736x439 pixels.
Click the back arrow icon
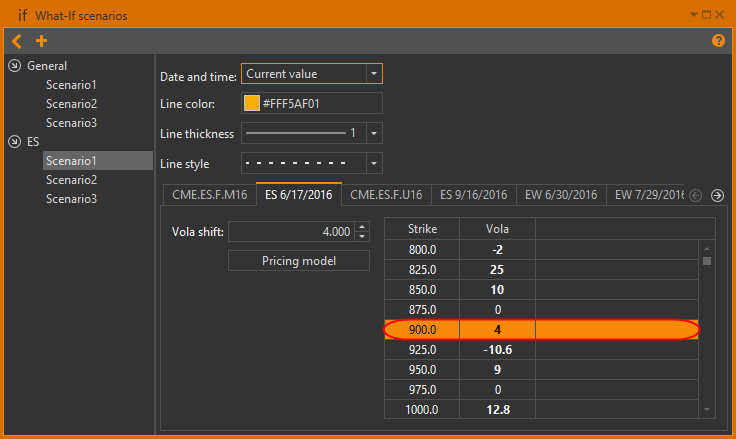(x=17, y=41)
